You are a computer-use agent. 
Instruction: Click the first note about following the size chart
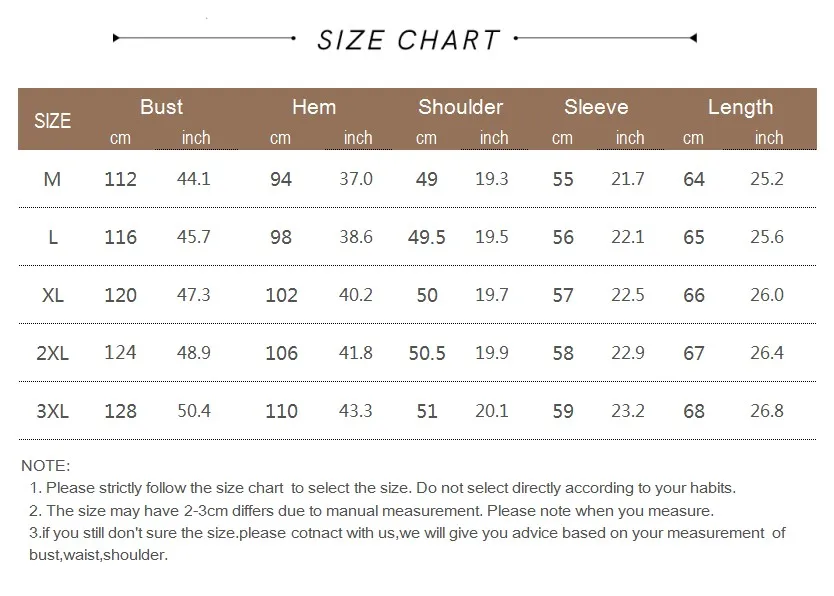[x=382, y=489]
